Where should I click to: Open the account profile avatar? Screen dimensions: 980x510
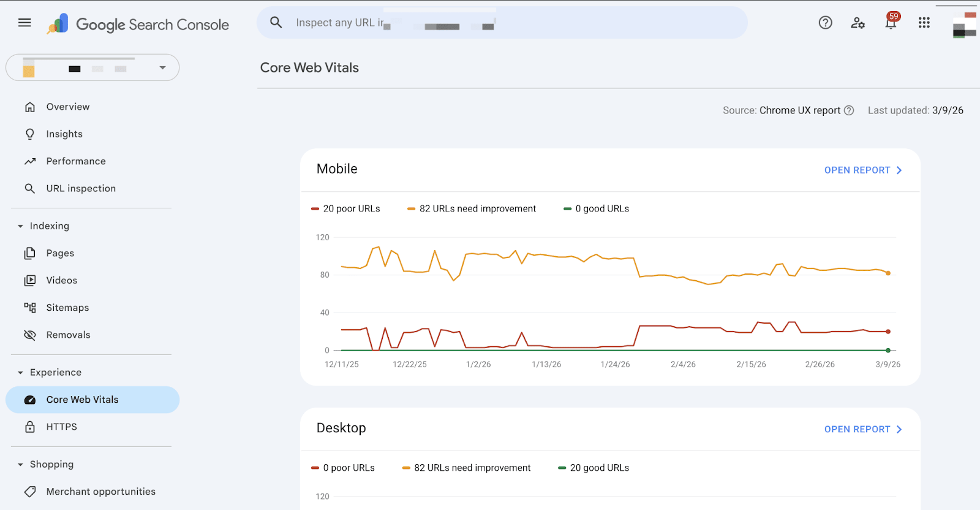point(965,25)
